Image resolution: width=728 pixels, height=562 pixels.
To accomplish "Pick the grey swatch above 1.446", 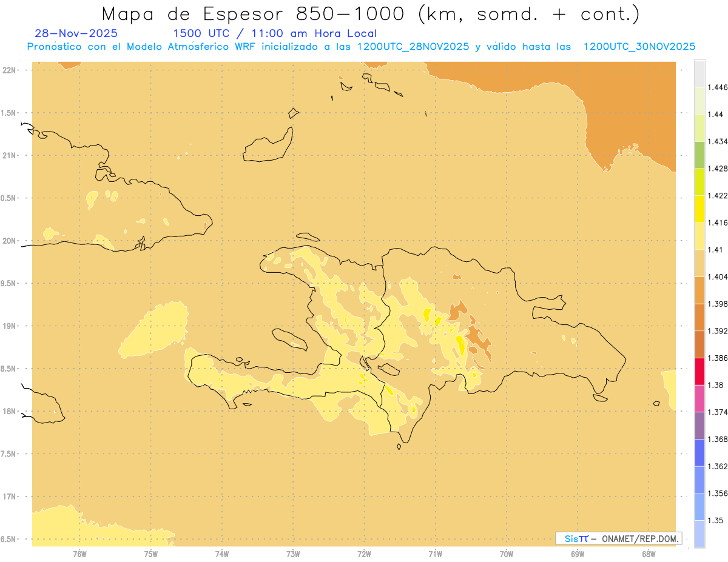I will pyautogui.click(x=699, y=73).
